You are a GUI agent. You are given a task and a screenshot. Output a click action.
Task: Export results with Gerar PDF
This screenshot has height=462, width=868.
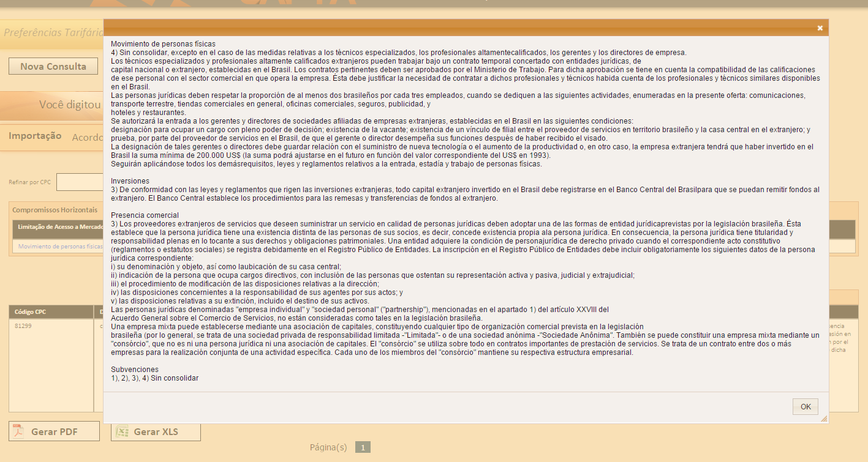[x=54, y=431]
